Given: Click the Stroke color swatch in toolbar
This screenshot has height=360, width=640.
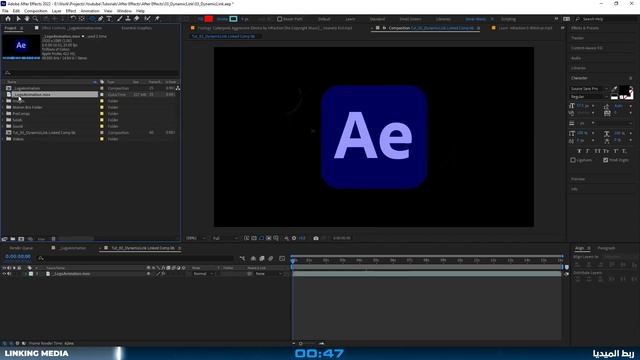Looking at the screenshot, I should point(233,19).
